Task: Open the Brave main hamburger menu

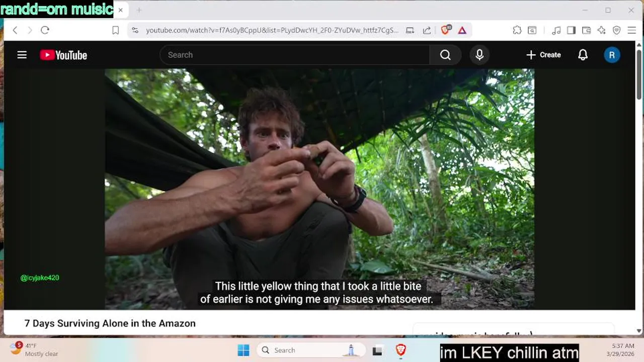Action: coord(632,30)
